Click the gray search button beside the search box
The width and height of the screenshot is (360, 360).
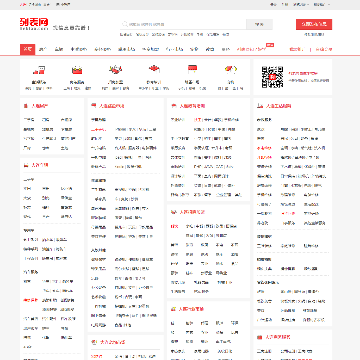[259, 24]
